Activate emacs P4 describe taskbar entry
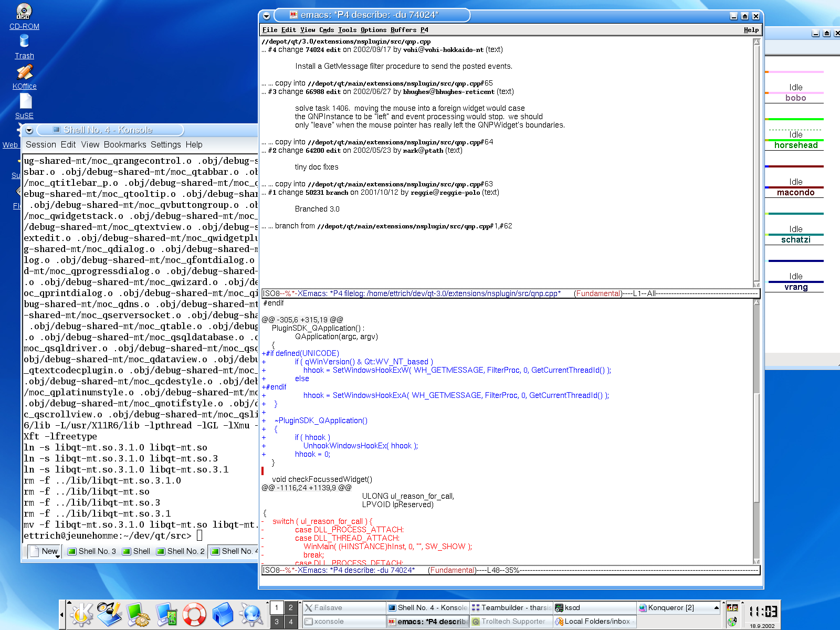 [428, 622]
